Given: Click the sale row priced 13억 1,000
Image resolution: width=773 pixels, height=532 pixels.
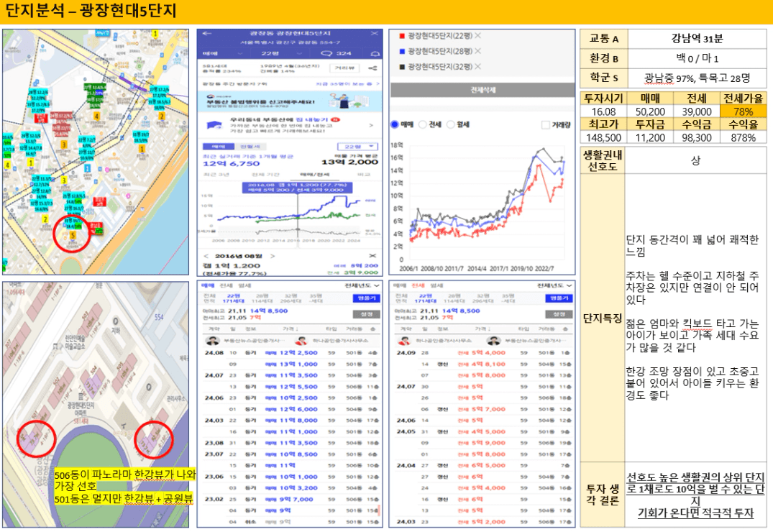Looking at the screenshot, I should coord(291,364).
